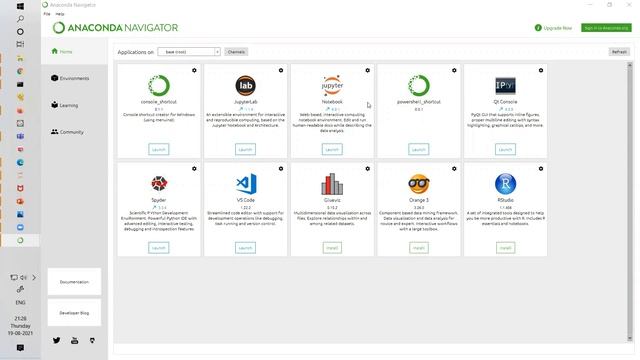Click the JupyterLab app icon
The width and height of the screenshot is (640, 360).
(245, 86)
